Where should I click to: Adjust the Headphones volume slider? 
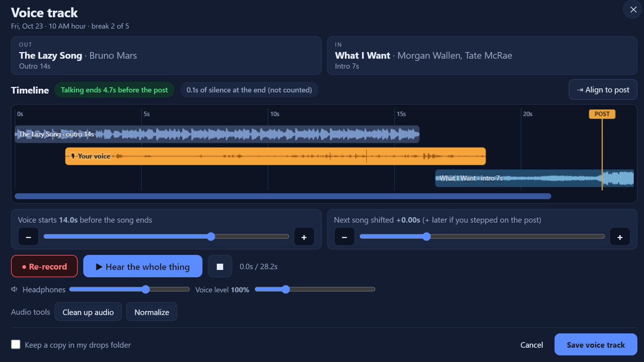129,289
